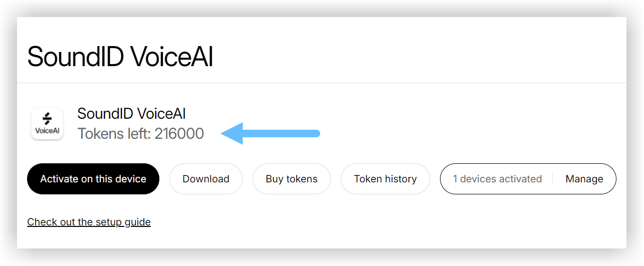Screen dimensions: 644x266
Task: Activate VoiceAI on this device
Action: 93,179
